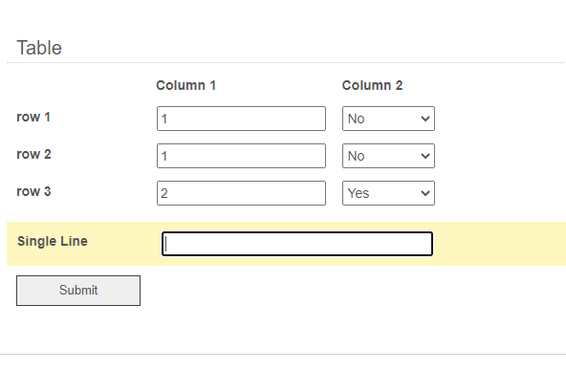This screenshot has width=566, height=392.
Task: Select the value 2 in row 3 field
Action: (164, 193)
